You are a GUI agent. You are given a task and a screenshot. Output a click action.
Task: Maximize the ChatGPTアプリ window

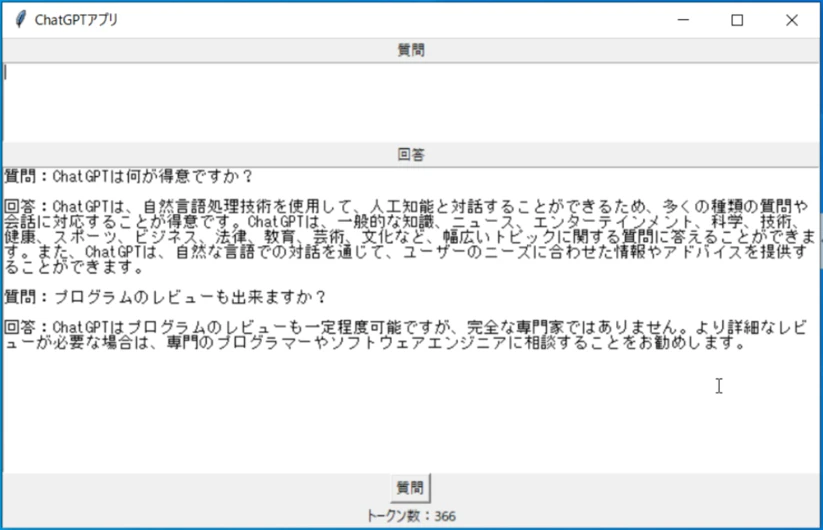click(737, 20)
